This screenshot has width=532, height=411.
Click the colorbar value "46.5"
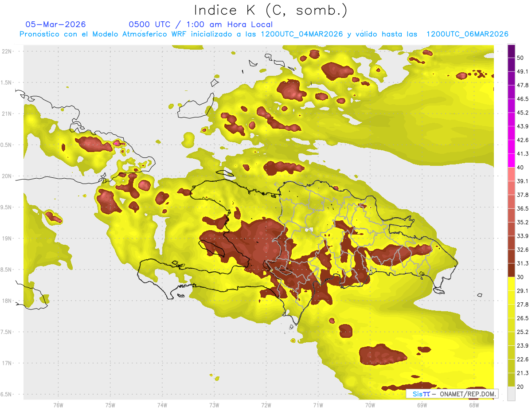pyautogui.click(x=523, y=99)
